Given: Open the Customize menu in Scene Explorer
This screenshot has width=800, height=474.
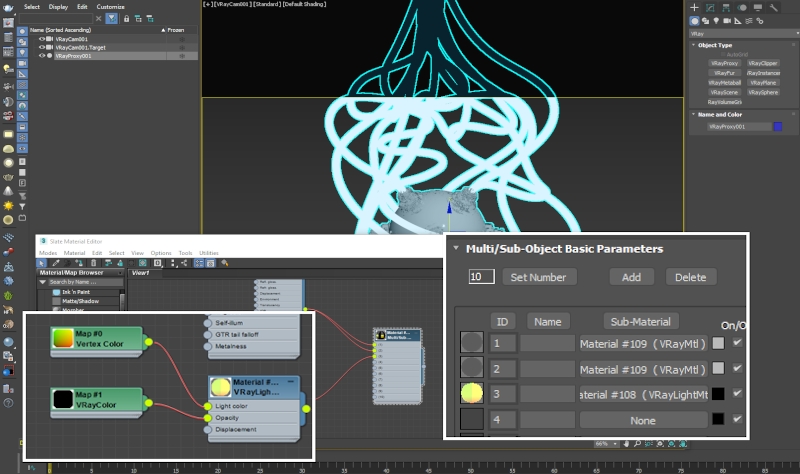Looking at the screenshot, I should click(110, 6).
